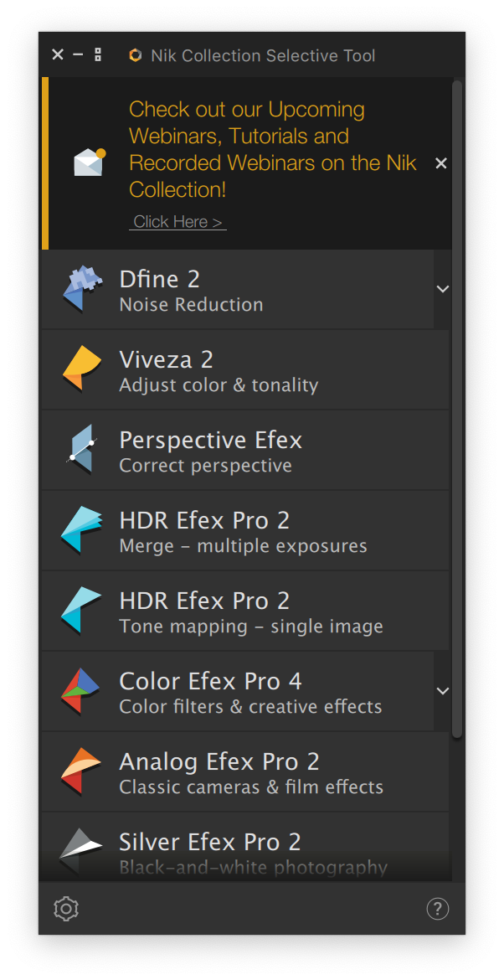Click the Color Efex Pro 4 icon
The image size is (504, 980).
[x=80, y=690]
